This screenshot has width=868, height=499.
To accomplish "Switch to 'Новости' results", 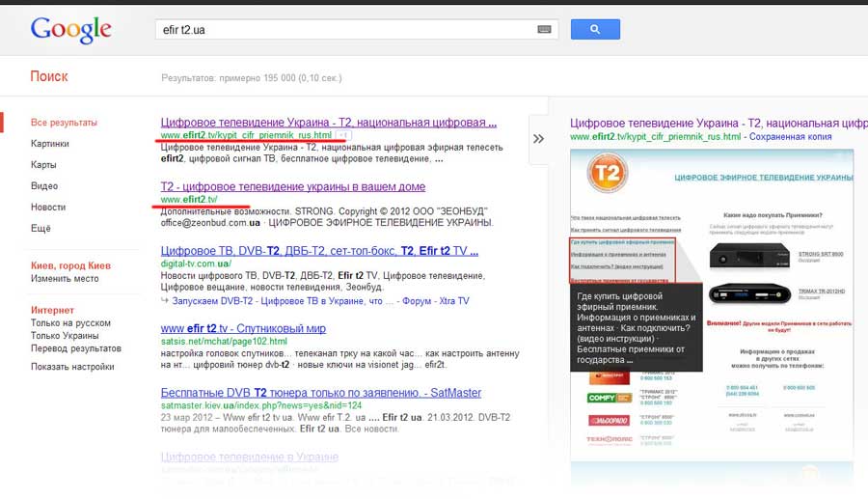I will [48, 207].
